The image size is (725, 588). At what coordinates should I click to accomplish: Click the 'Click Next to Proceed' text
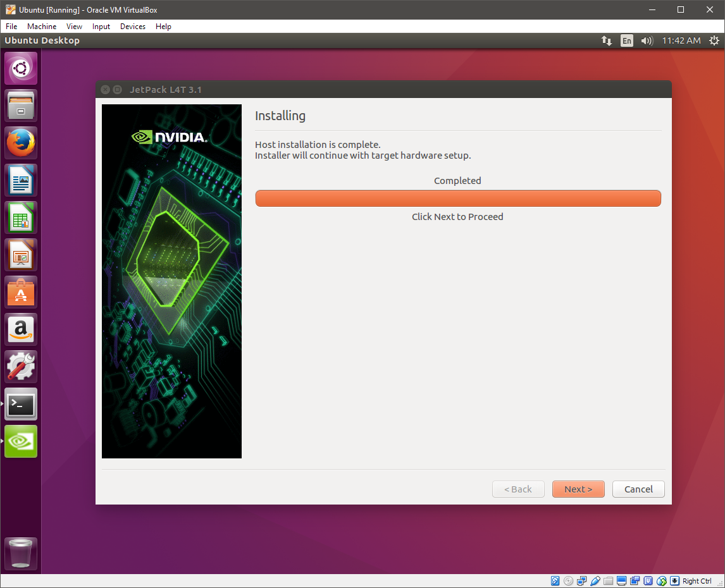point(457,217)
